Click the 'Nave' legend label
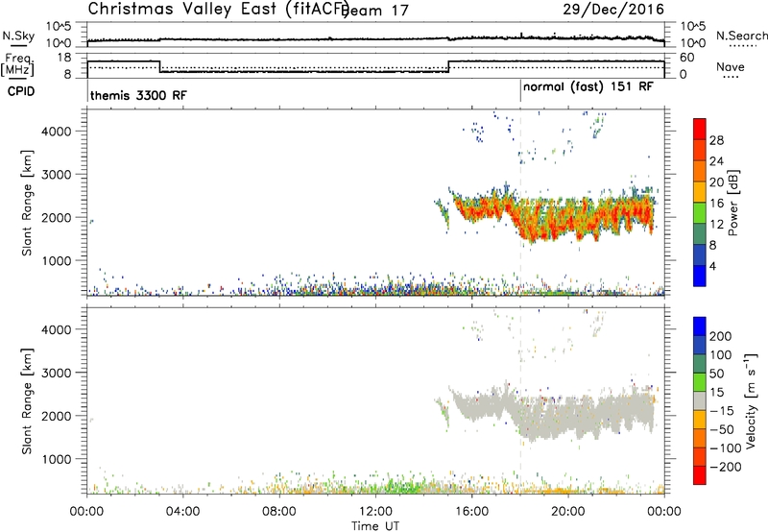Image resolution: width=768 pixels, height=532 pixels. [x=731, y=66]
